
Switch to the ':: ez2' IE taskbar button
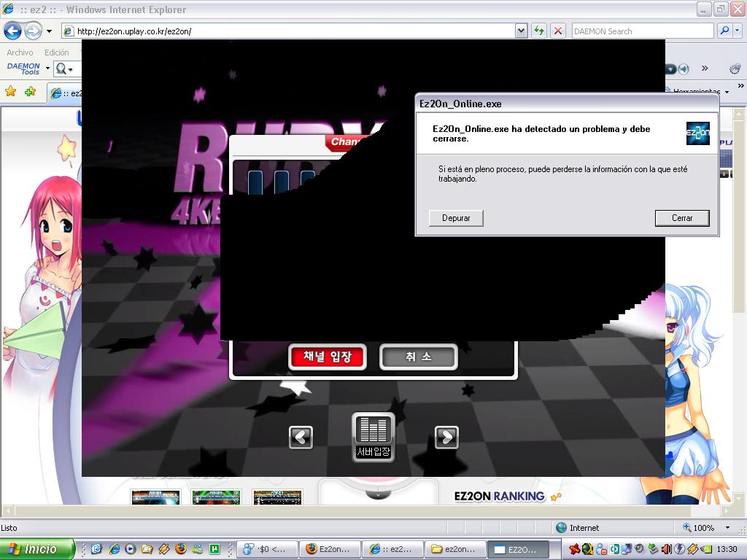coord(392,550)
